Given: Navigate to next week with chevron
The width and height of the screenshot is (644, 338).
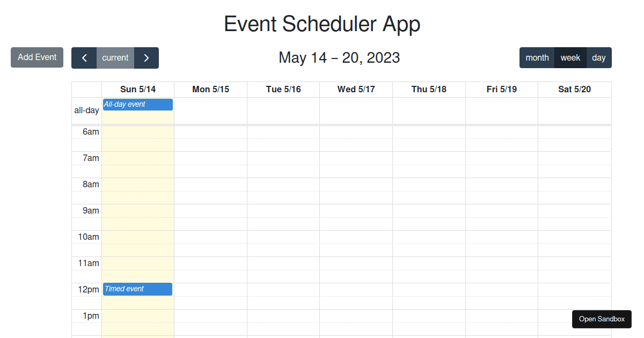Looking at the screenshot, I should [x=146, y=57].
